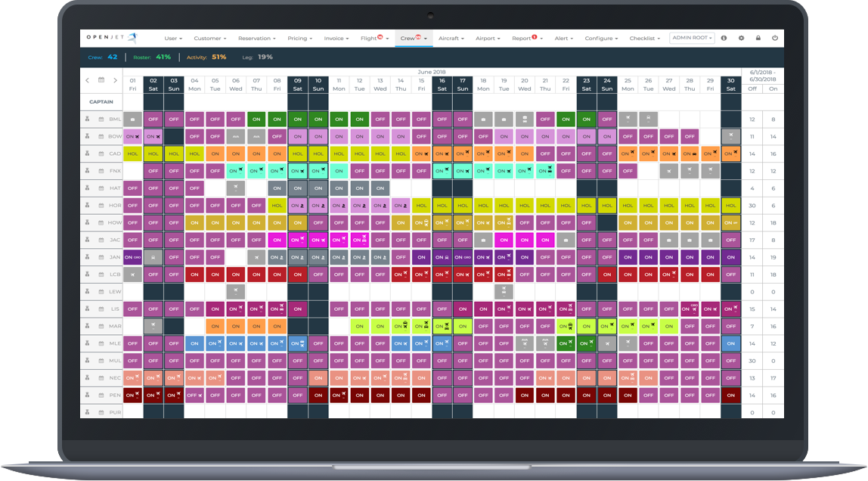Viewport: 868px width, 481px height.
Task: Click the person icon beside BML
Action: pyautogui.click(x=88, y=119)
